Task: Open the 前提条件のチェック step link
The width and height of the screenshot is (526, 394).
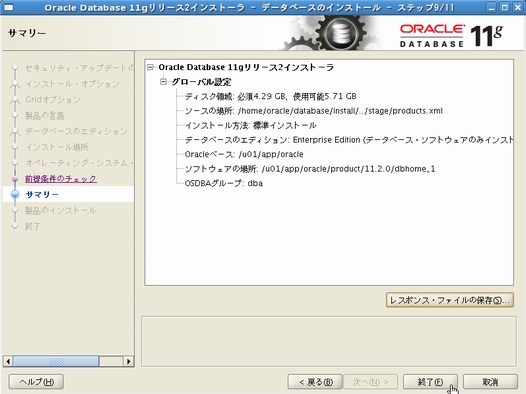Action: pyautogui.click(x=61, y=179)
